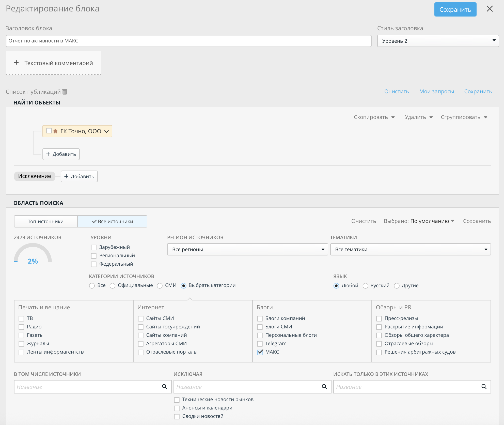Screen dimensions: 504x425
Task: Click the Заголовок блока text field
Action: (188, 41)
